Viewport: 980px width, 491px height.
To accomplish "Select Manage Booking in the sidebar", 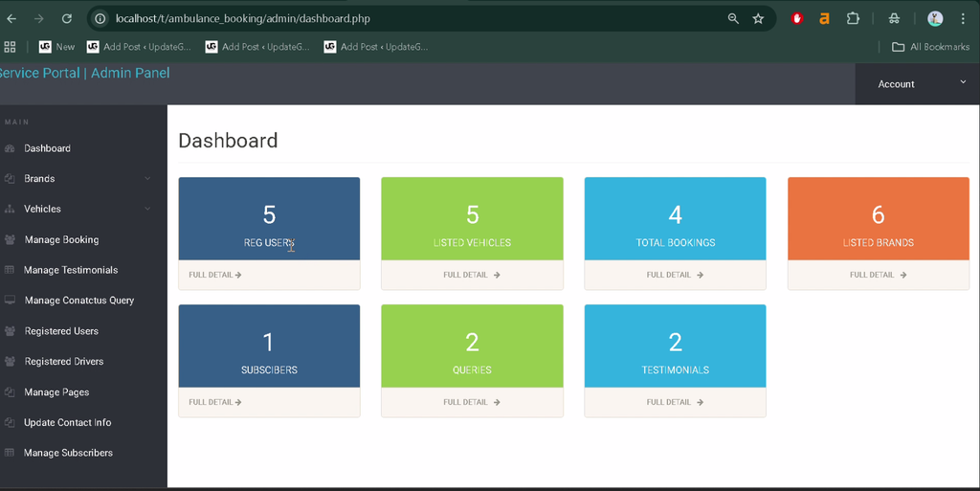I will (x=62, y=240).
